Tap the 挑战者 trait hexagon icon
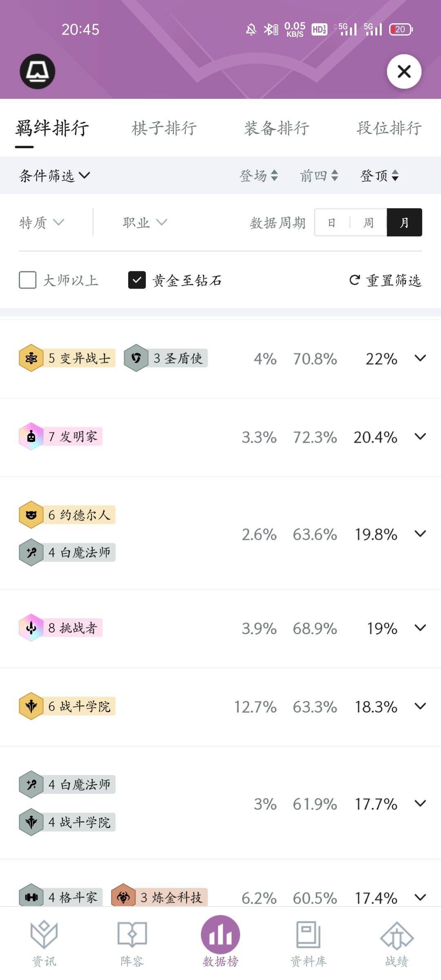Viewport: 441px width, 980px height. point(31,628)
